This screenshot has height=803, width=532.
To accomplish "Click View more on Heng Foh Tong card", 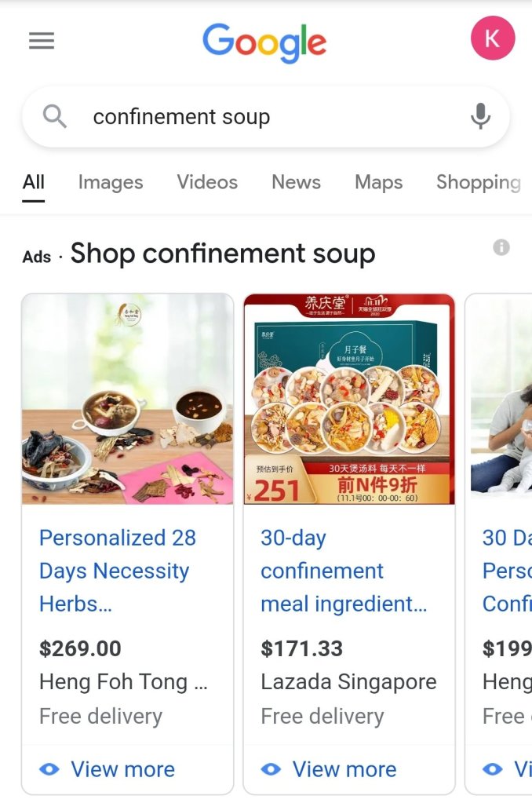I will click(122, 769).
